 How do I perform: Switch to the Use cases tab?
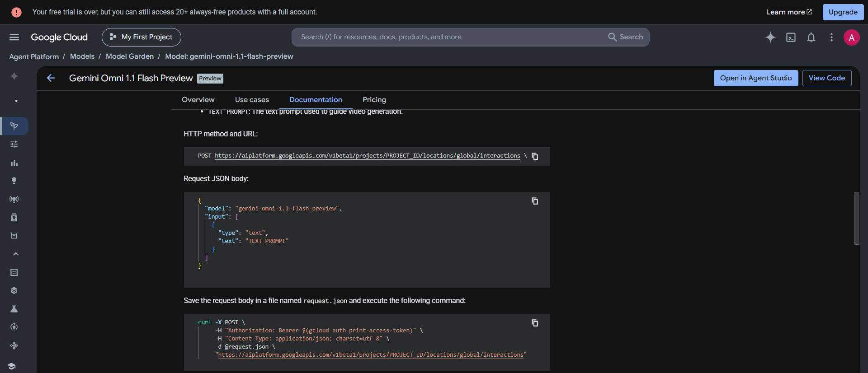point(252,100)
